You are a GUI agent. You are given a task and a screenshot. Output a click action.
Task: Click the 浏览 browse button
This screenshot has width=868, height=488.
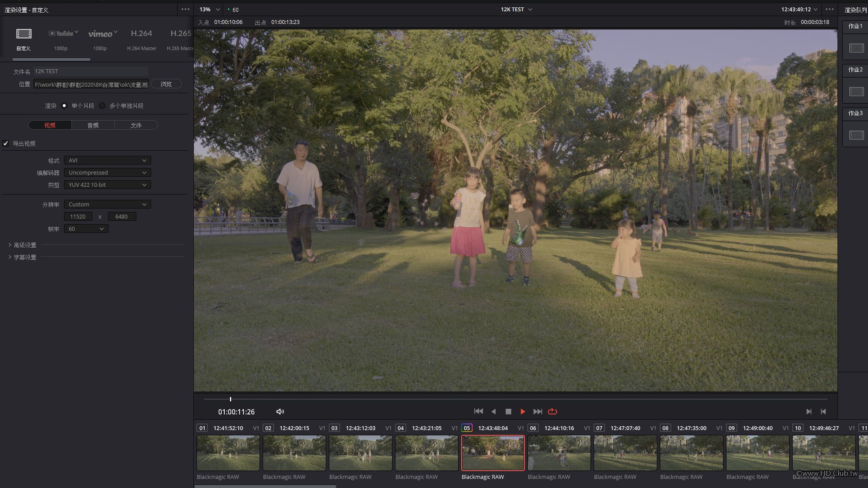[x=166, y=84]
